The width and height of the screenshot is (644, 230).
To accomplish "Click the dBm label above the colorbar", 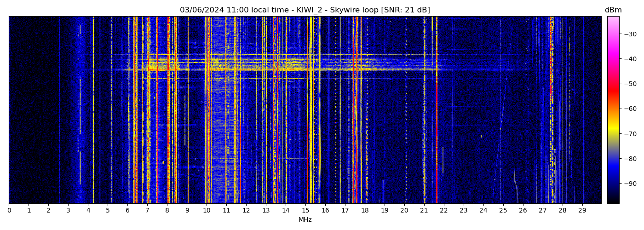I will pyautogui.click(x=613, y=10).
